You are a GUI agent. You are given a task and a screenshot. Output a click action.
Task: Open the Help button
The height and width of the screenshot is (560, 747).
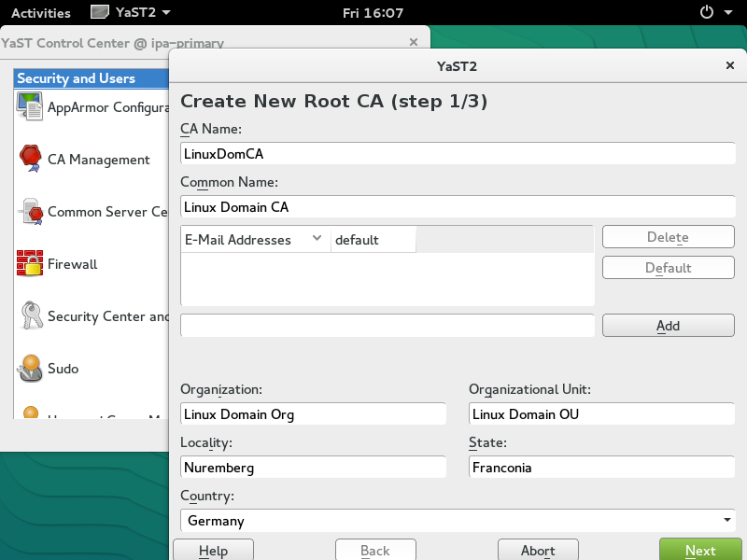(x=213, y=550)
